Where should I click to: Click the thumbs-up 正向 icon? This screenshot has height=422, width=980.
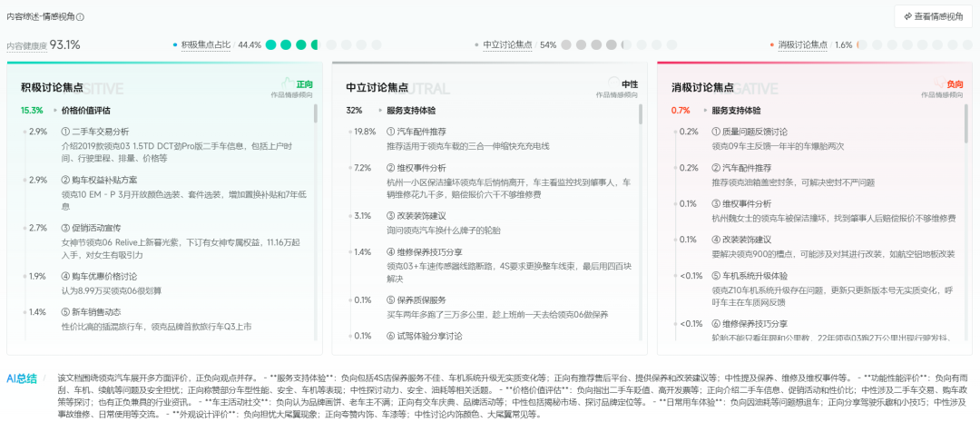(288, 83)
